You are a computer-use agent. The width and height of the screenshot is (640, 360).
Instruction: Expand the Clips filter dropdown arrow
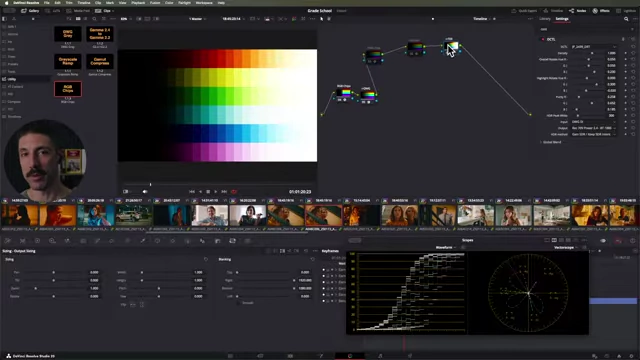tap(113, 11)
